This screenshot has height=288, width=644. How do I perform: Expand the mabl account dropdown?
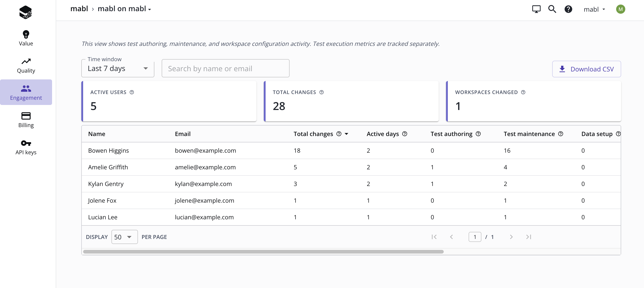pos(594,9)
